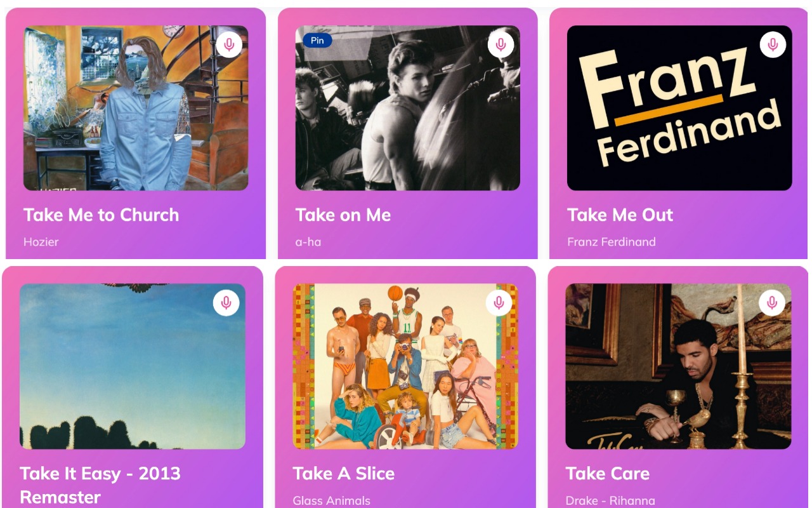The image size is (812, 508).
Task: Click the Pin badge on a-ha cover
Action: tap(317, 41)
